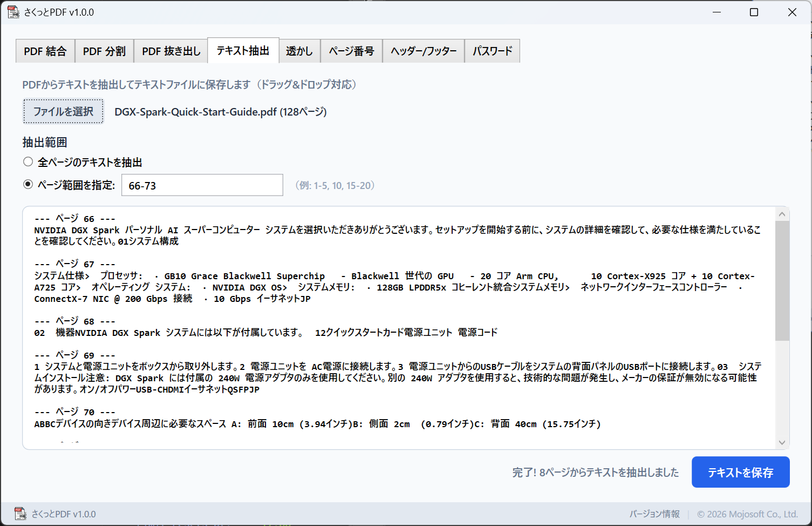Image resolution: width=812 pixels, height=526 pixels.
Task: Click the ファイルを選択 button
Action: pyautogui.click(x=63, y=111)
